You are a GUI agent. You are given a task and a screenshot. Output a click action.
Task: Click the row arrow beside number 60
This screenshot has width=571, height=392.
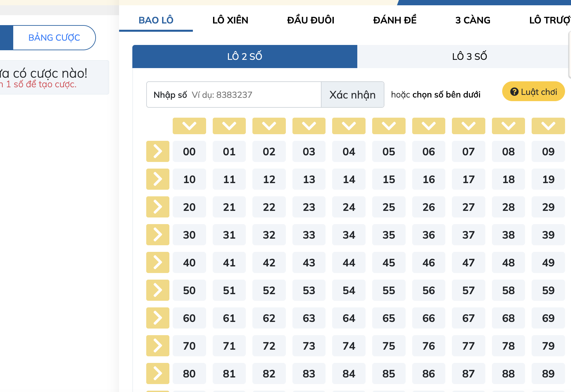[158, 318]
